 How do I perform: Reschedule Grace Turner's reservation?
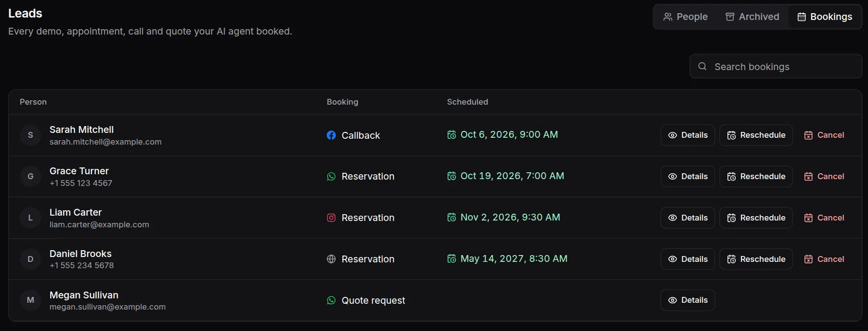coord(756,176)
